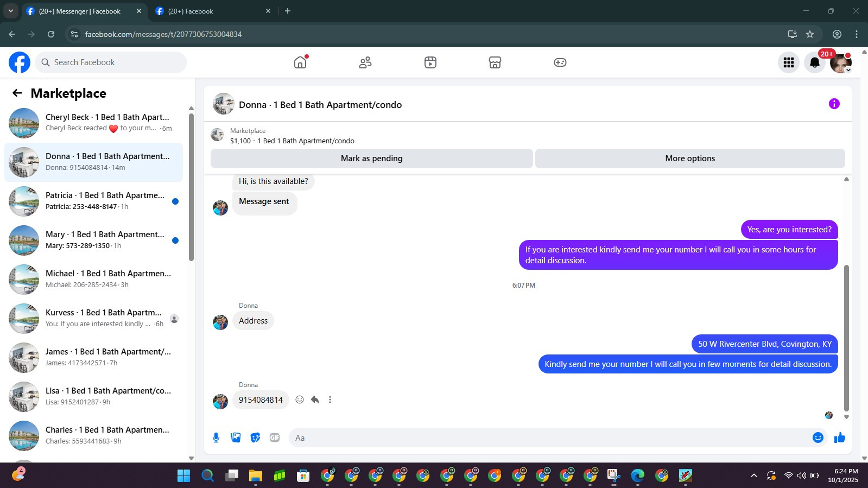React to the 9154084814 message with emoji

pos(300,400)
